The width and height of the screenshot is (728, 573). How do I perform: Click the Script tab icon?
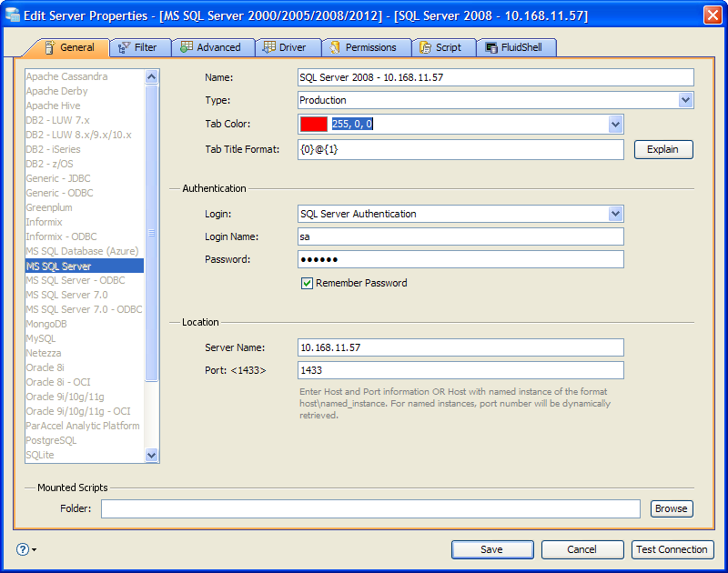pyautogui.click(x=425, y=47)
